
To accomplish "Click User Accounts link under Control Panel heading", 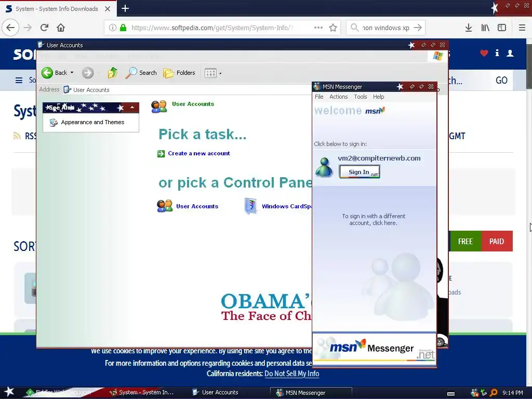I will pyautogui.click(x=197, y=206).
